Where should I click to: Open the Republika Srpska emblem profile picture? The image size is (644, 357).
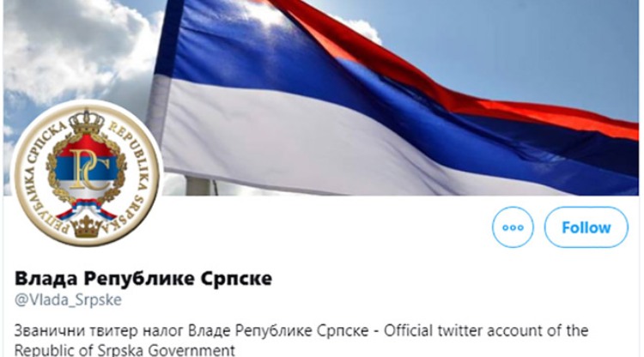pos(87,173)
